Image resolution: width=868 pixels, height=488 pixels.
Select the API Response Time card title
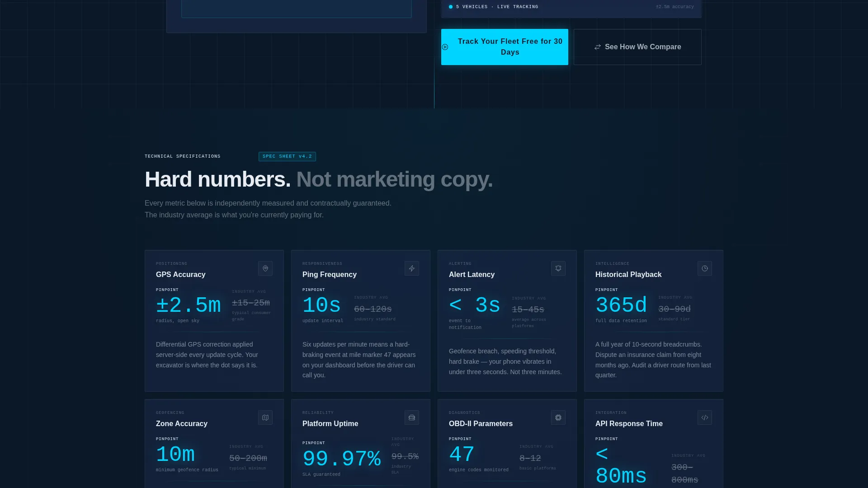(629, 423)
